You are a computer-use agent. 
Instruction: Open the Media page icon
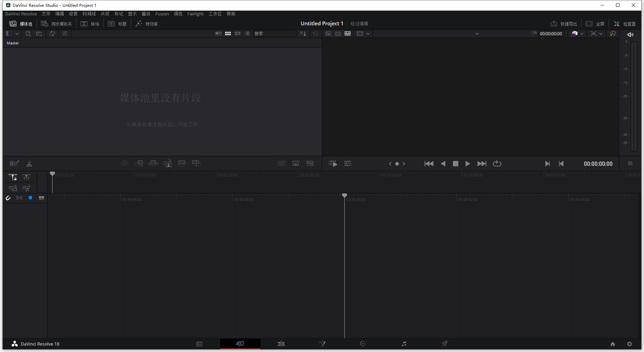tap(200, 344)
